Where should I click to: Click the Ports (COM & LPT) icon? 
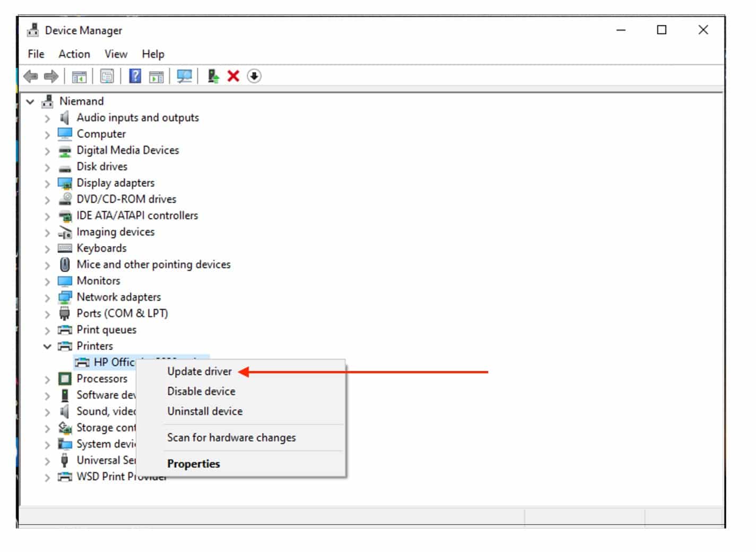[x=65, y=313]
